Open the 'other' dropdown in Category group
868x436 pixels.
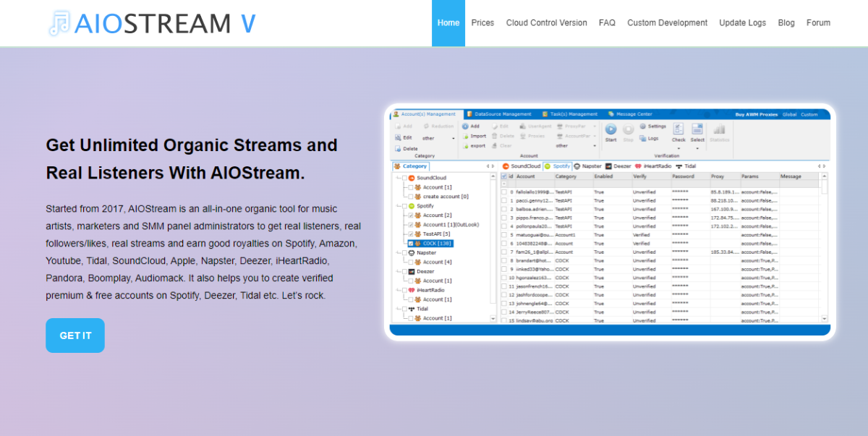pos(439,138)
